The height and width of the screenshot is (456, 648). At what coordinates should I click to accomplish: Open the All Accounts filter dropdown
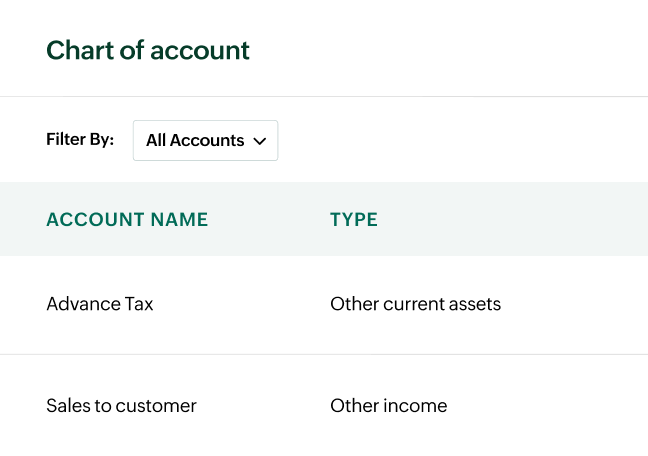click(x=205, y=141)
